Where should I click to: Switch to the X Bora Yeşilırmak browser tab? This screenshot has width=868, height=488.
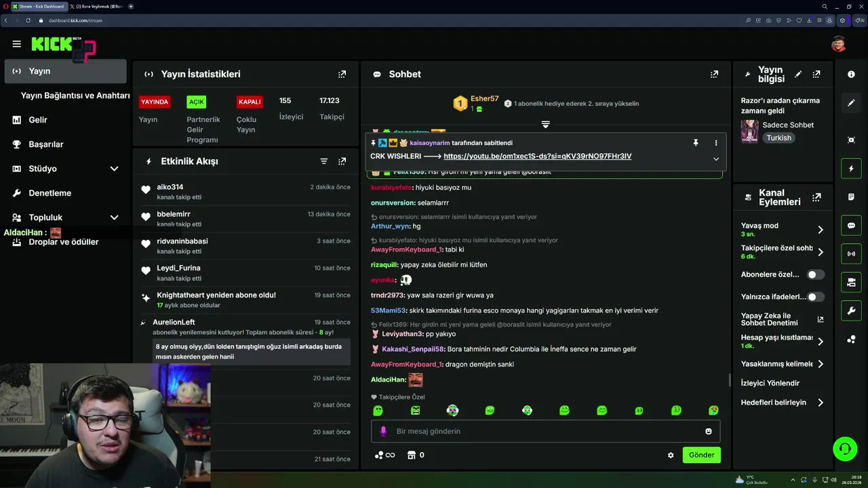coord(96,6)
